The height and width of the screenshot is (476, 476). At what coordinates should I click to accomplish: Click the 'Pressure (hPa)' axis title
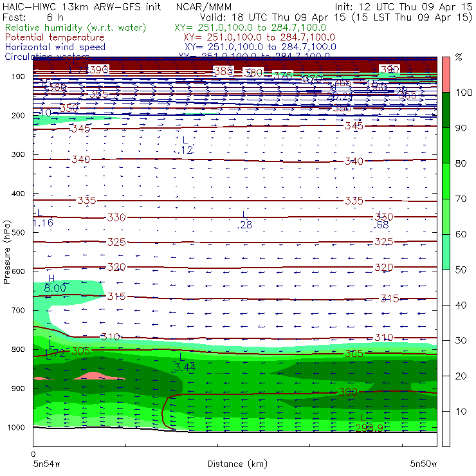6,252
